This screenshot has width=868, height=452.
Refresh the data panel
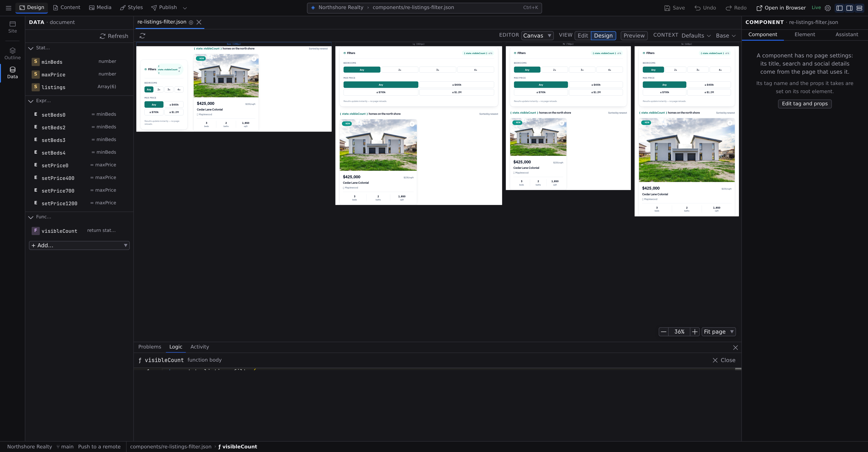click(114, 36)
